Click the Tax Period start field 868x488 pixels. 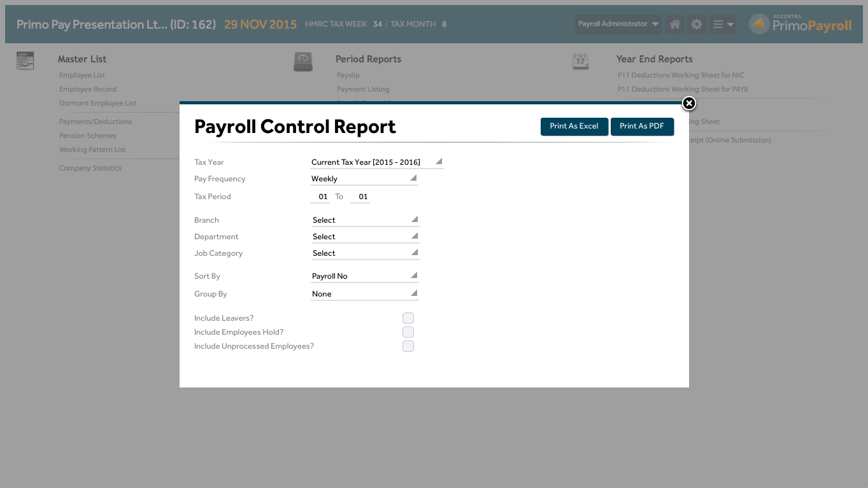click(x=322, y=197)
